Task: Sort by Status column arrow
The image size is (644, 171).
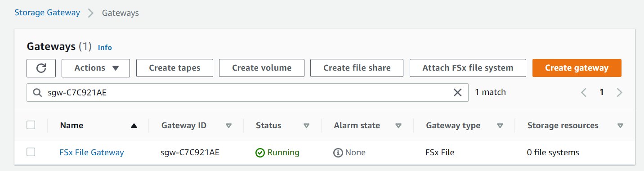Action: (x=307, y=126)
